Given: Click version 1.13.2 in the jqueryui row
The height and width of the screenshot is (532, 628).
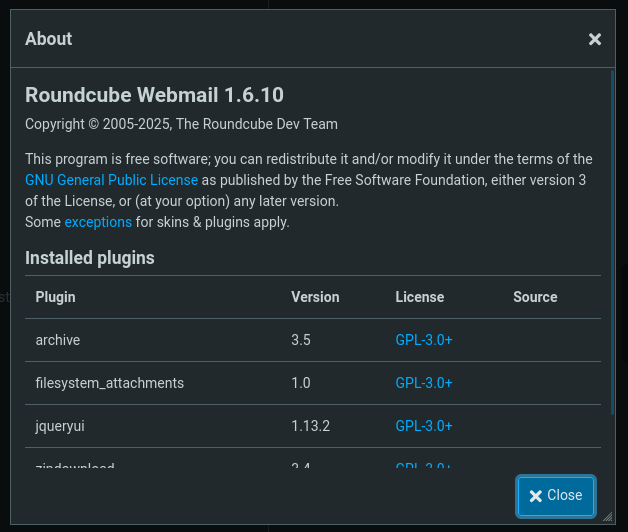Looking at the screenshot, I should click(311, 426).
